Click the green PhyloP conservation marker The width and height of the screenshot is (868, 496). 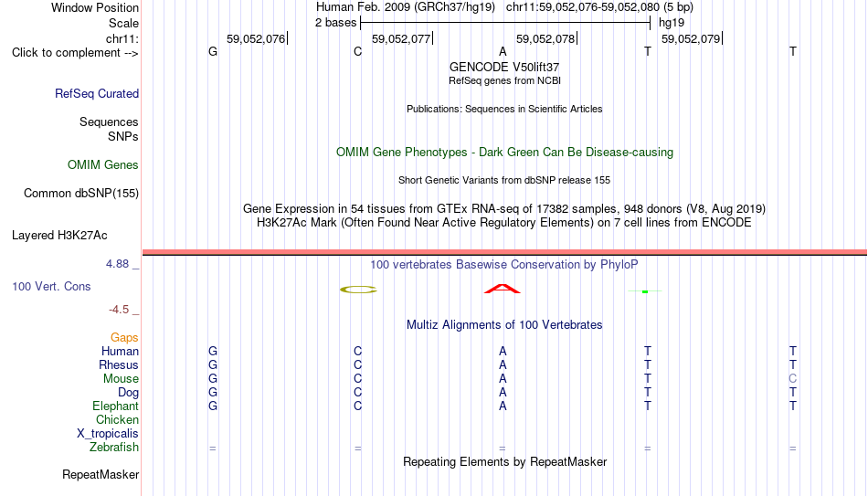point(645,291)
